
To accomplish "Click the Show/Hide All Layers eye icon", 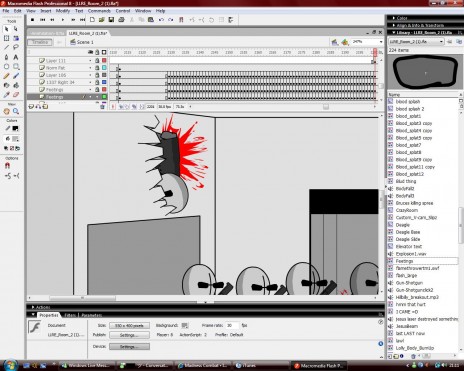I will tap(90, 52).
